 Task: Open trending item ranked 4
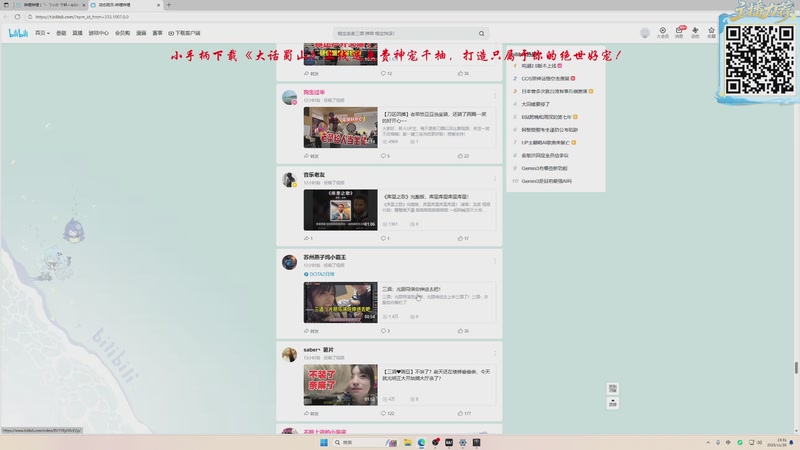[x=535, y=104]
